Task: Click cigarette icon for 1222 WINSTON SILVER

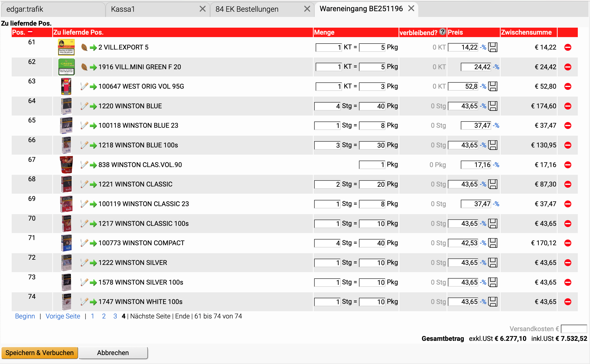Action: tap(84, 262)
